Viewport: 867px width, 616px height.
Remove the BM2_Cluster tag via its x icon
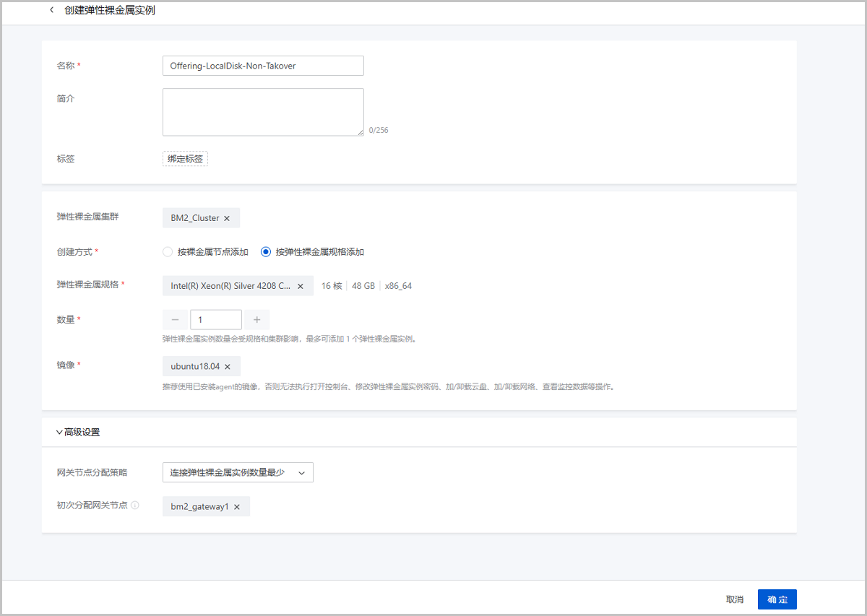tap(227, 218)
